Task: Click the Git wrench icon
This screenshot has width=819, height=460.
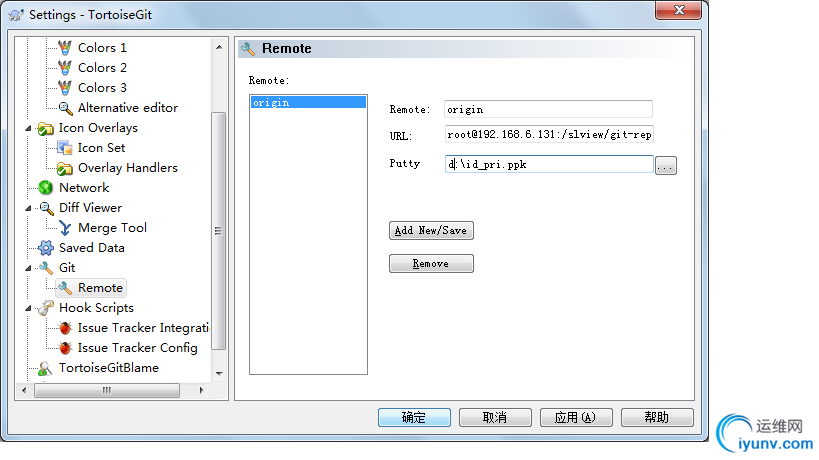Action: 46,268
